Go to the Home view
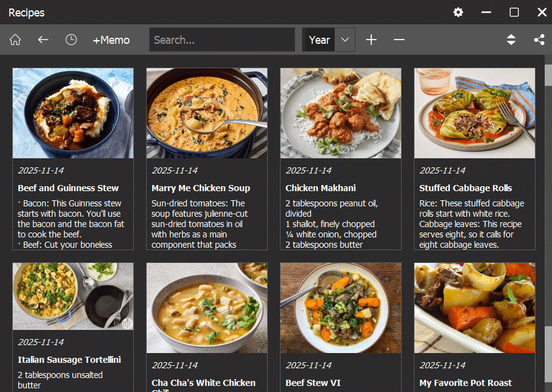The width and height of the screenshot is (552, 392). coord(15,40)
